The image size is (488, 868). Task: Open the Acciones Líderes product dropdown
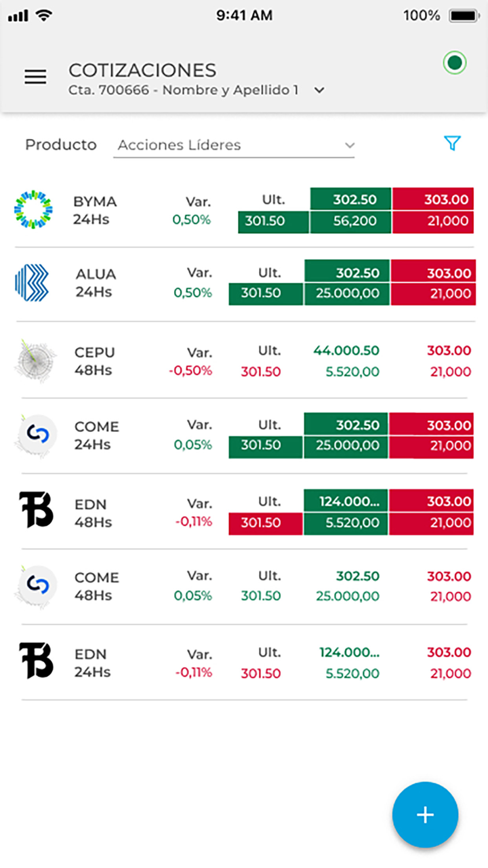click(x=234, y=145)
